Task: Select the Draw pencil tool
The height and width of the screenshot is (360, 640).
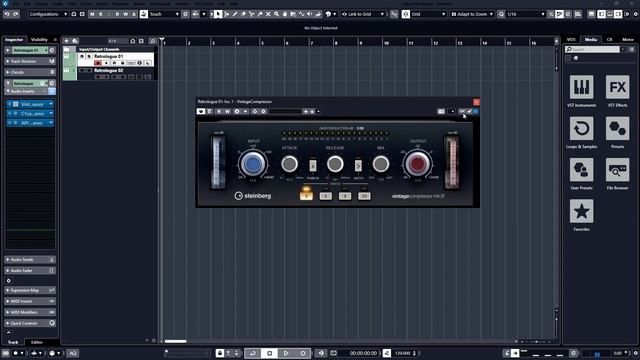Action: click(235, 14)
